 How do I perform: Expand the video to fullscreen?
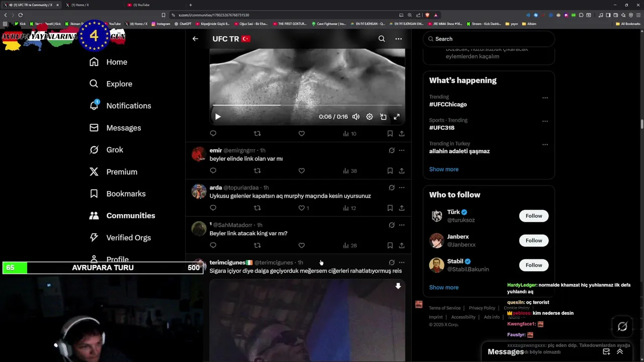click(x=396, y=117)
